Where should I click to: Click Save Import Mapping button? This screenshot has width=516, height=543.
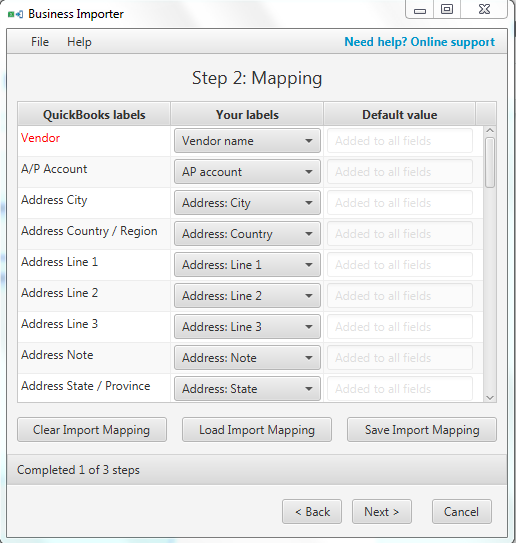coord(422,430)
